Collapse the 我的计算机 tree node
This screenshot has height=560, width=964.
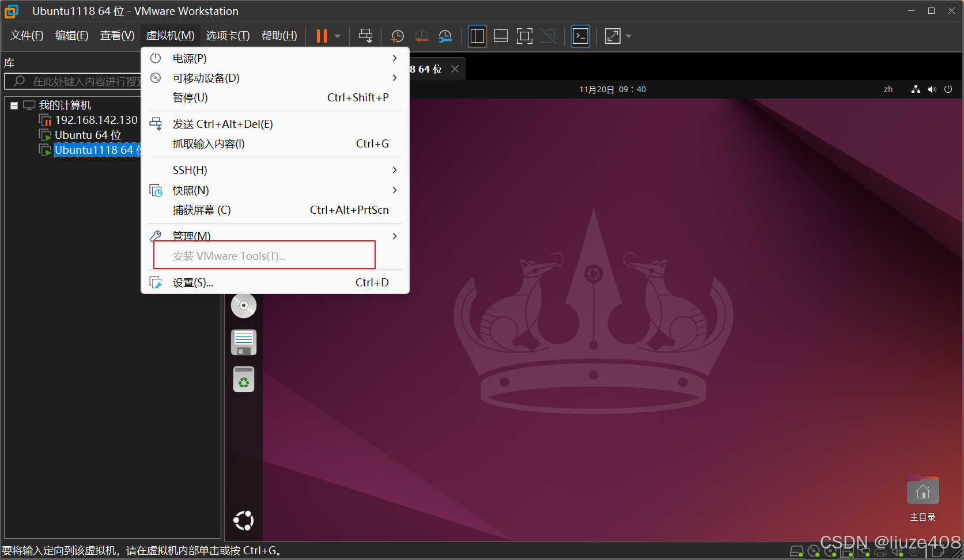click(x=14, y=105)
